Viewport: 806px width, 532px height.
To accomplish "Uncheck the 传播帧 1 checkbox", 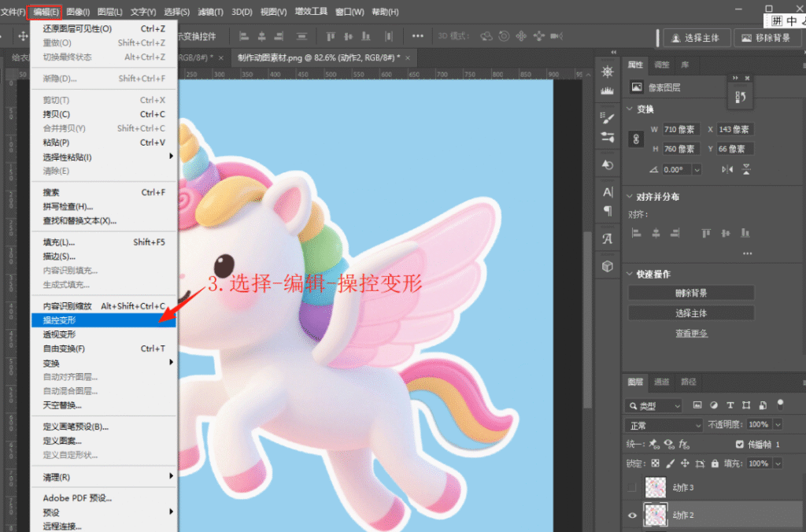I will point(739,444).
